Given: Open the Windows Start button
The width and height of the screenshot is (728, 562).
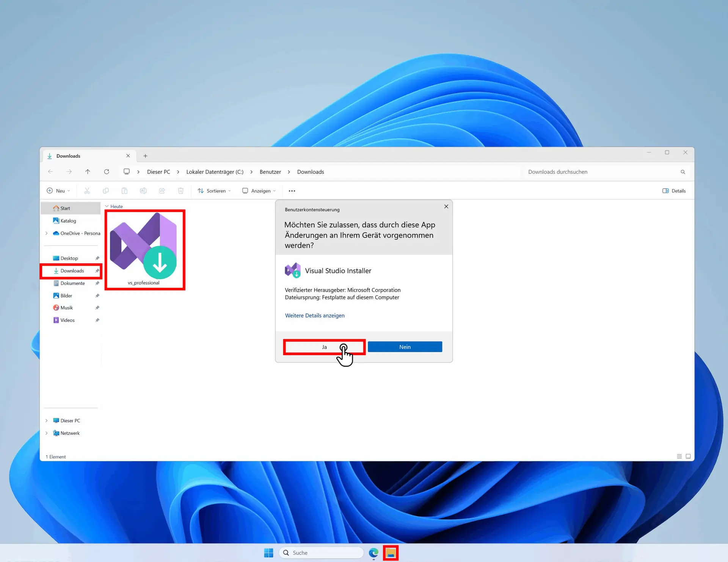Looking at the screenshot, I should [268, 553].
